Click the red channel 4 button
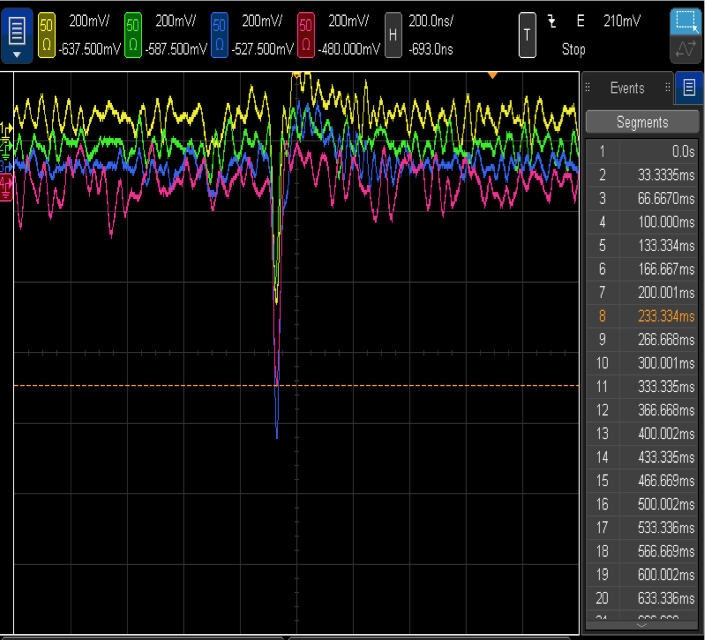Screen dimensions: 706x640 click(x=307, y=35)
